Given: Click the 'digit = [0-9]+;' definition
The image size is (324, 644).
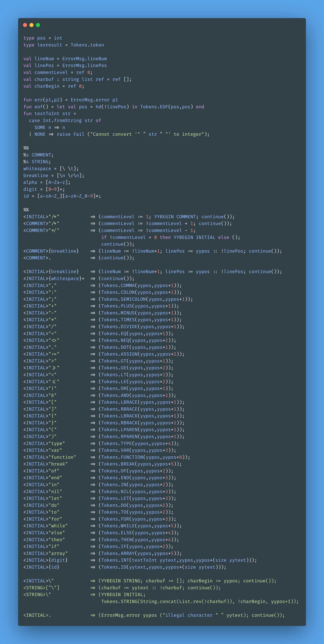Looking at the screenshot, I should pyautogui.click(x=44, y=189).
